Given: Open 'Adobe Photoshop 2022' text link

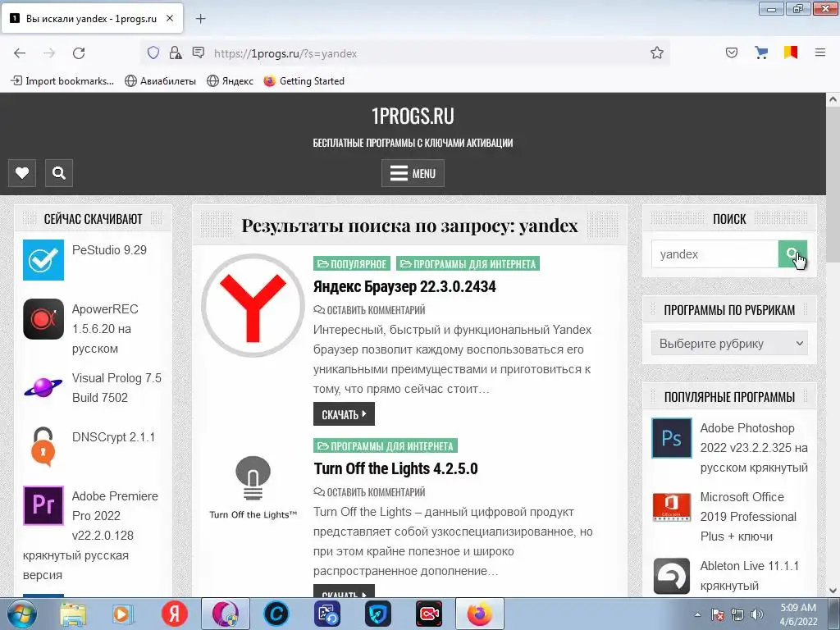Looking at the screenshot, I should tap(754, 448).
